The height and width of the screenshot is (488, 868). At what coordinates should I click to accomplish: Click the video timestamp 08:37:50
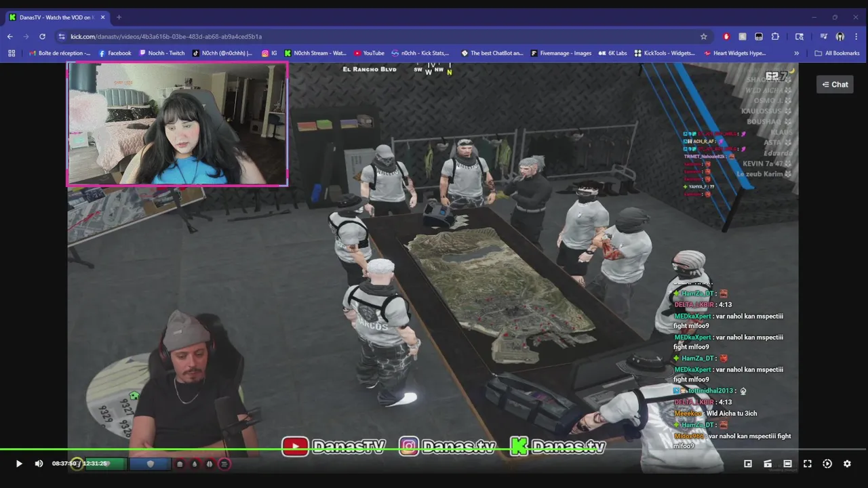click(64, 464)
